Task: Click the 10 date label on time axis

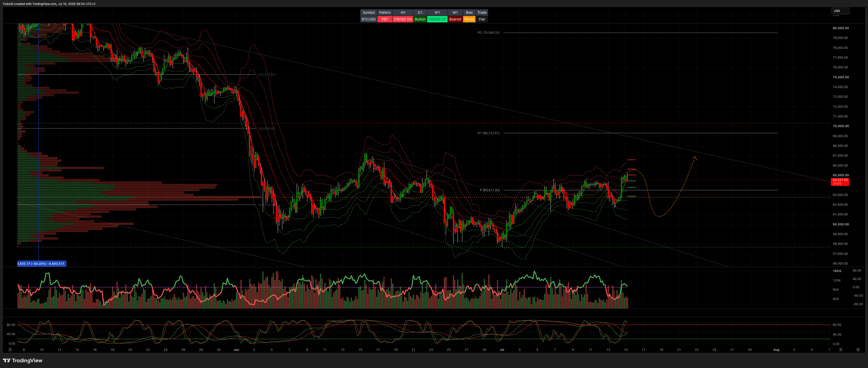Action: tap(41, 350)
